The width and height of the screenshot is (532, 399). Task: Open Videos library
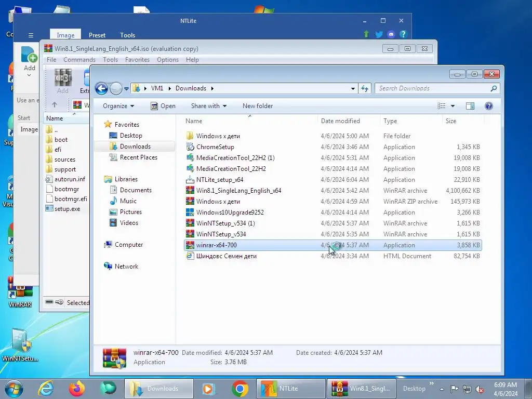pos(124,222)
